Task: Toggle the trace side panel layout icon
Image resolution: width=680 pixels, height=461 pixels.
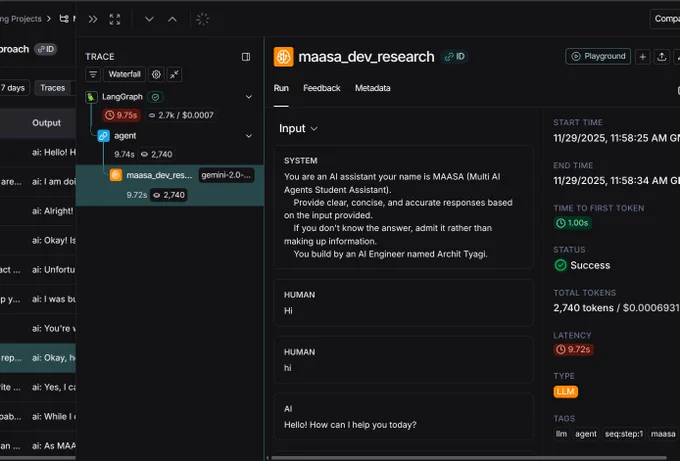Action: tap(246, 57)
